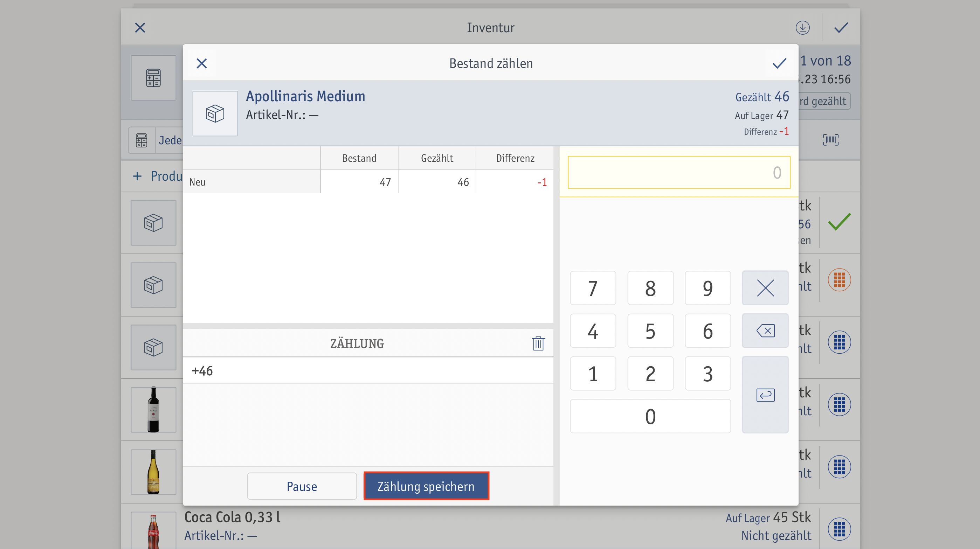Tap keypad digit 3
The image size is (980, 549).
(708, 373)
